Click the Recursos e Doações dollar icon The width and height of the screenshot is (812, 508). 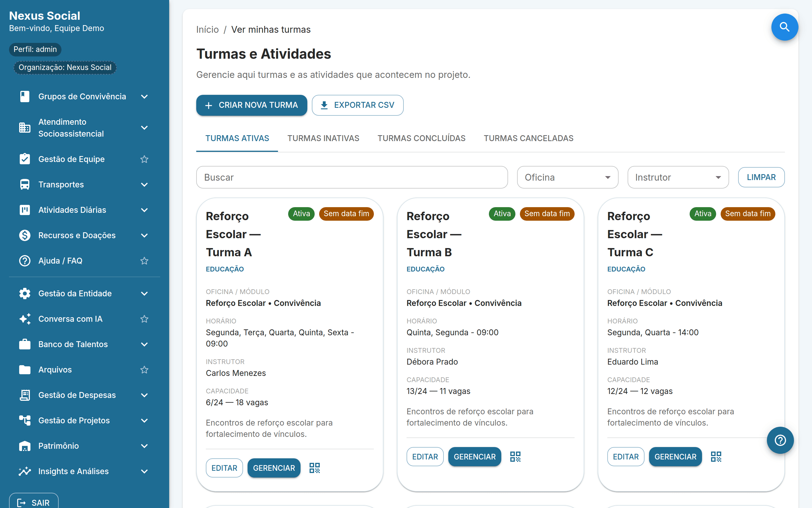click(25, 235)
